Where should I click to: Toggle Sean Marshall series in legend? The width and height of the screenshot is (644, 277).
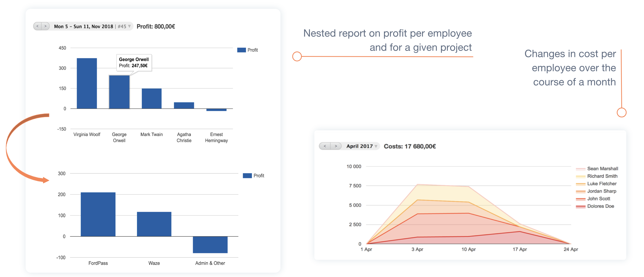click(x=597, y=169)
